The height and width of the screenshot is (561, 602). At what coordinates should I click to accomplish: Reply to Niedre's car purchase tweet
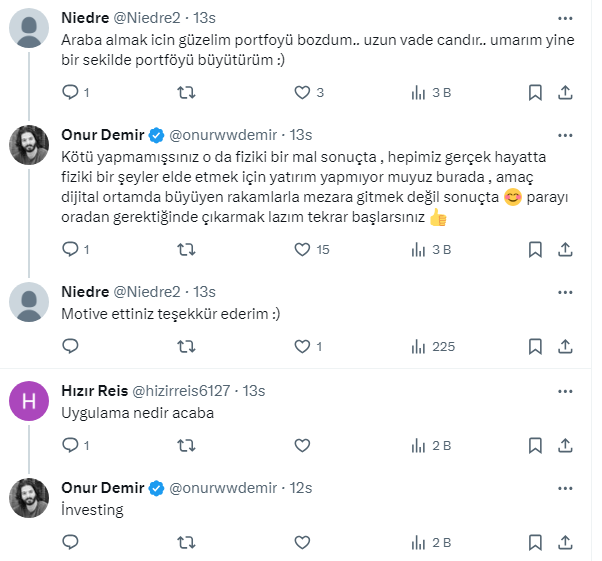coord(71,92)
